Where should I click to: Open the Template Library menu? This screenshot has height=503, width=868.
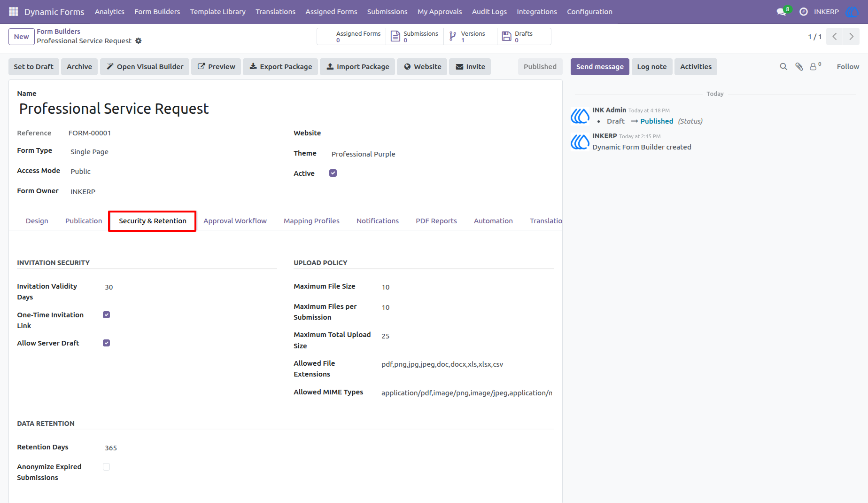click(x=218, y=12)
